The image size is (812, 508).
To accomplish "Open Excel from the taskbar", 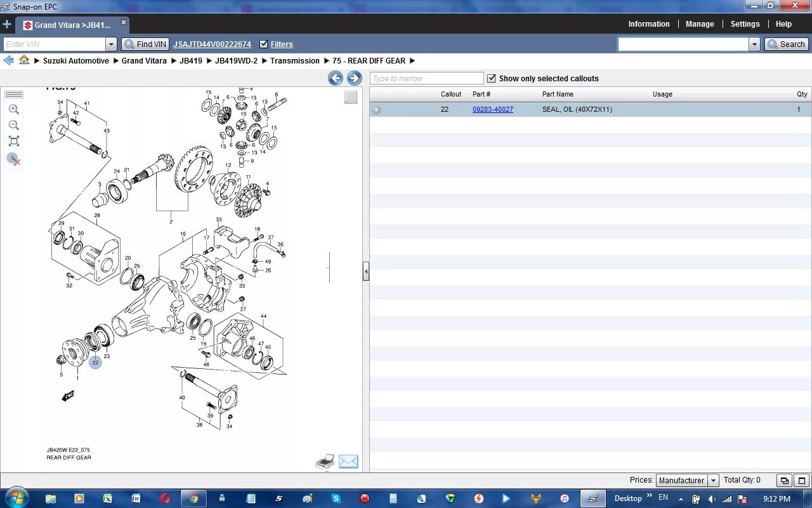I will (108, 498).
